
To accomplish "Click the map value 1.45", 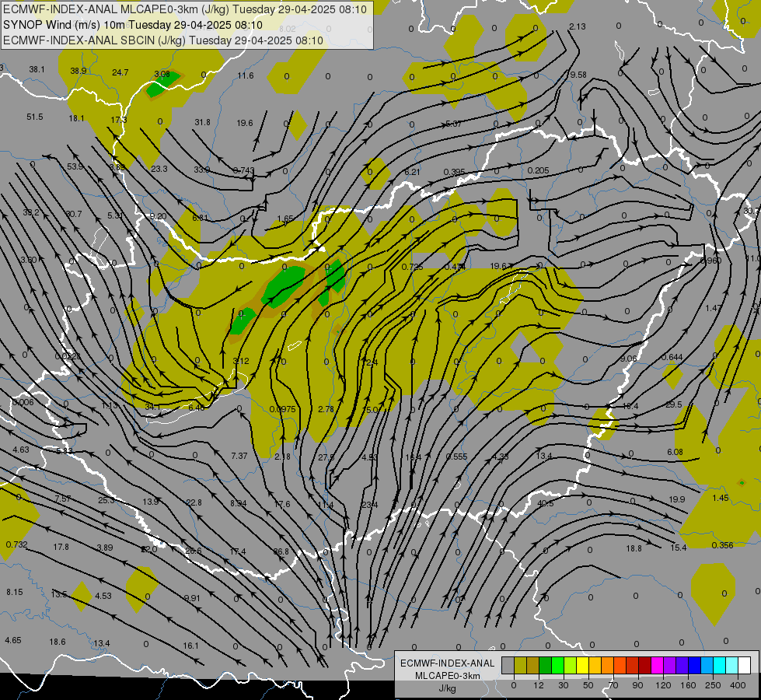I will point(721,498).
